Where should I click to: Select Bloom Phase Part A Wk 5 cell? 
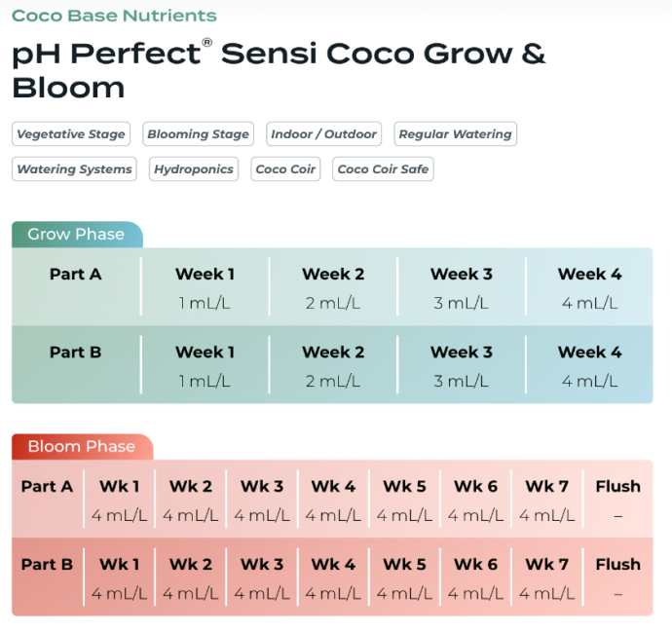[404, 500]
